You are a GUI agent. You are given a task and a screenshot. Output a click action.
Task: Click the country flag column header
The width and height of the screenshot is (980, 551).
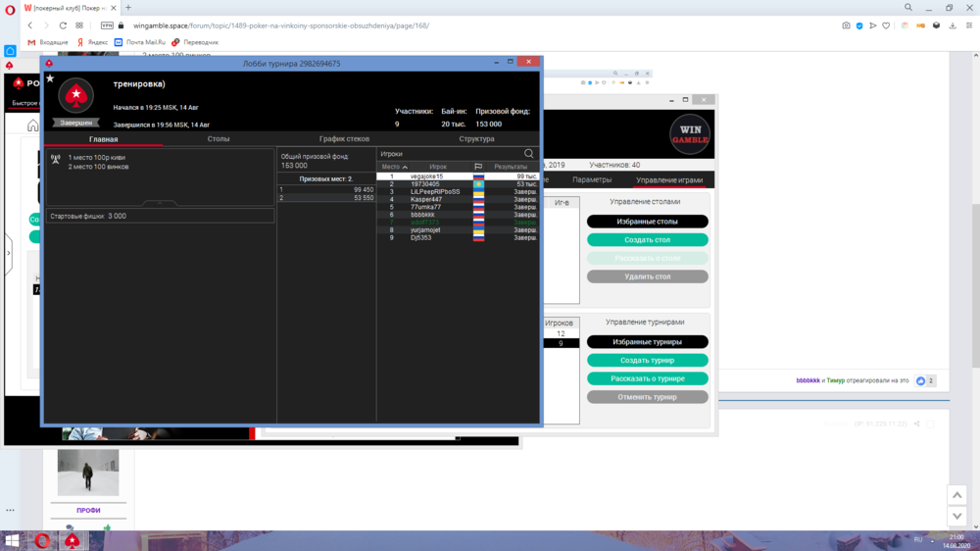(478, 167)
